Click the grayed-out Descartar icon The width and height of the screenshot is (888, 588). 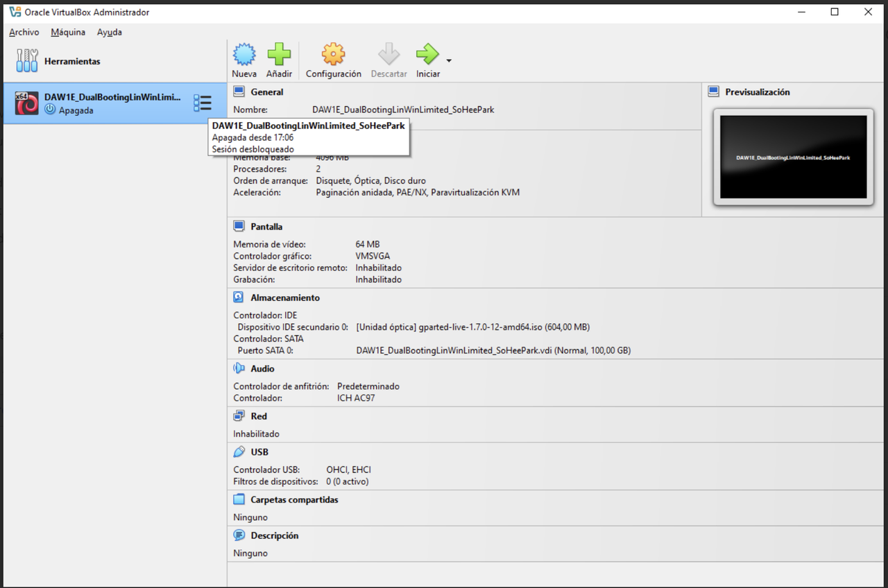tap(388, 54)
